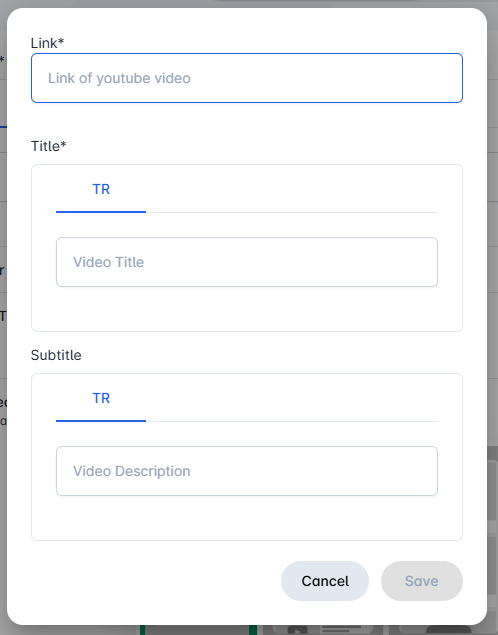Image resolution: width=498 pixels, height=635 pixels.
Task: Focus the Video Description input
Action: pyautogui.click(x=247, y=471)
